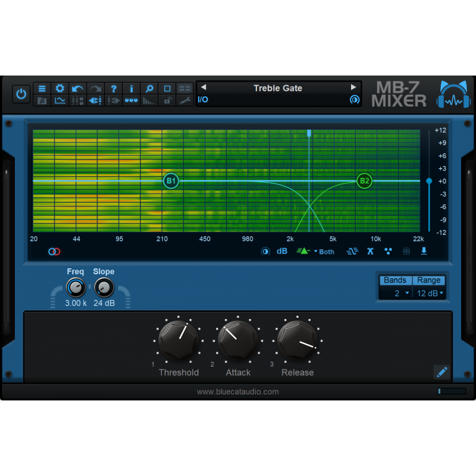Screen dimensions: 476x476
Task: Toggle the lock icon in the toolbar
Action: pyautogui.click(x=167, y=101)
